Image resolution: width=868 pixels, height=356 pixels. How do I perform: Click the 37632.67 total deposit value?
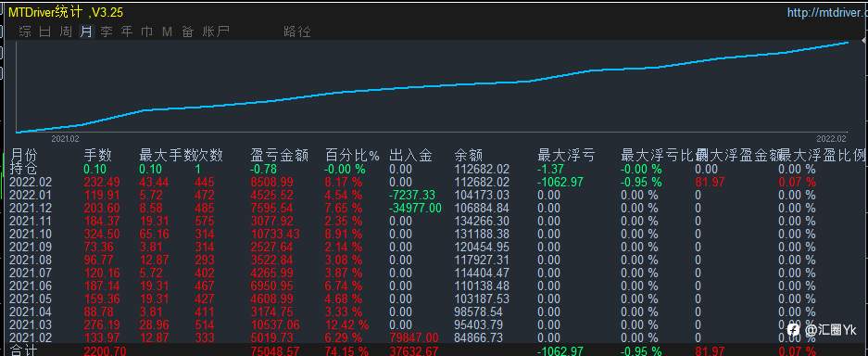click(414, 351)
